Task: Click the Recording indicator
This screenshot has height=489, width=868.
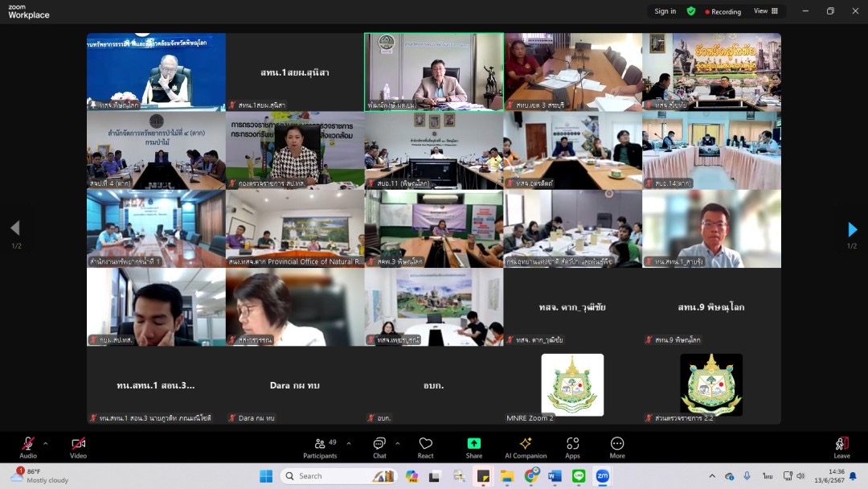Action: coord(723,11)
